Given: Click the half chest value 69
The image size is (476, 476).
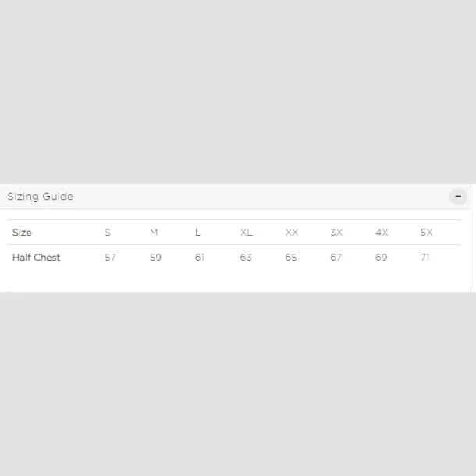Looking at the screenshot, I should point(381,258).
